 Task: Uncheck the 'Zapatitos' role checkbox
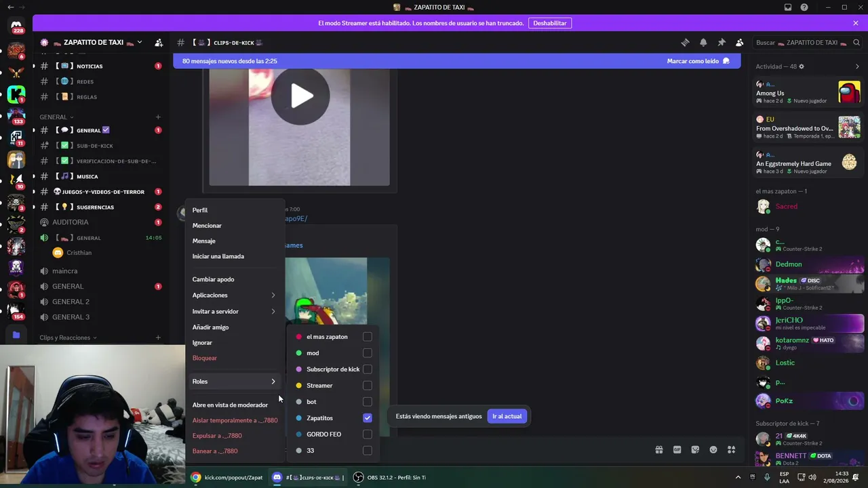(x=368, y=418)
